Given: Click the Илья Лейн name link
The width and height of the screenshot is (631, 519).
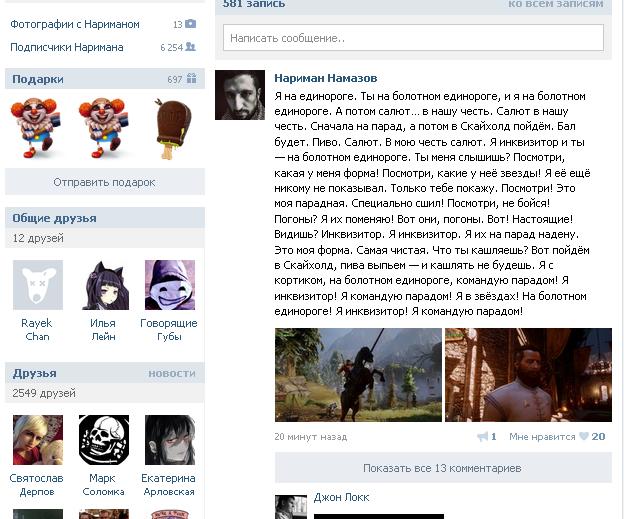Looking at the screenshot, I should (103, 330).
